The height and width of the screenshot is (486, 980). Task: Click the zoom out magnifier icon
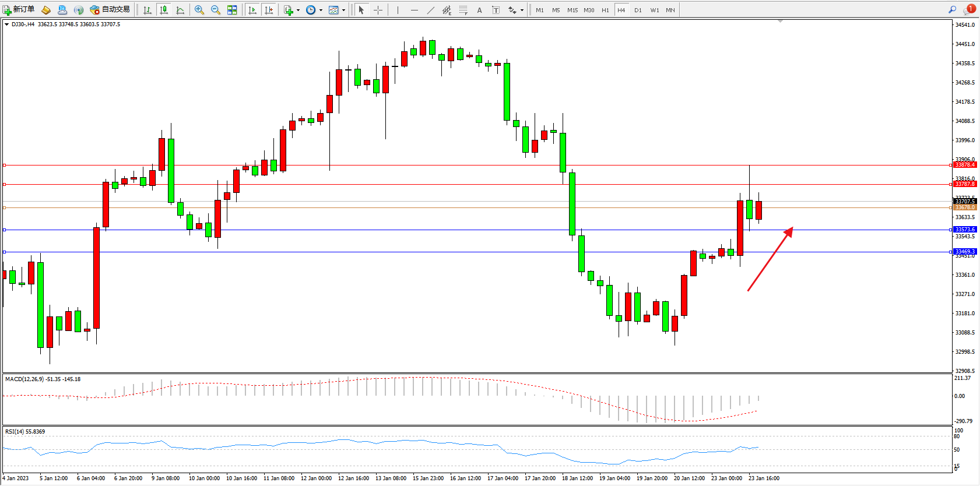(216, 10)
